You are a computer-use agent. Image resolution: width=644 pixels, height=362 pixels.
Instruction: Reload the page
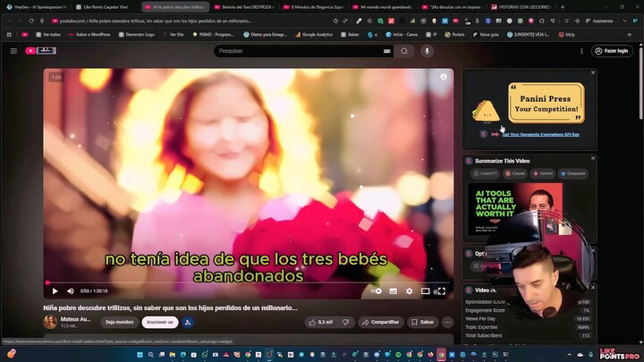31,21
